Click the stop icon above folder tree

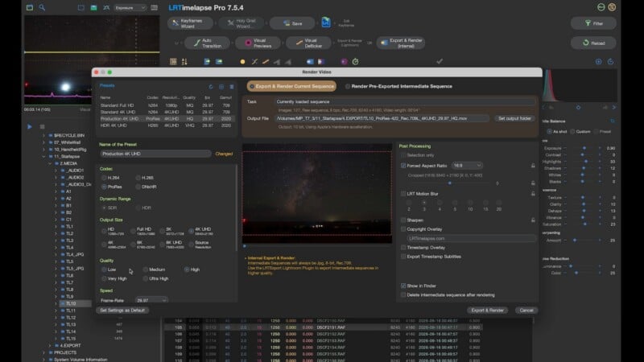42,127
